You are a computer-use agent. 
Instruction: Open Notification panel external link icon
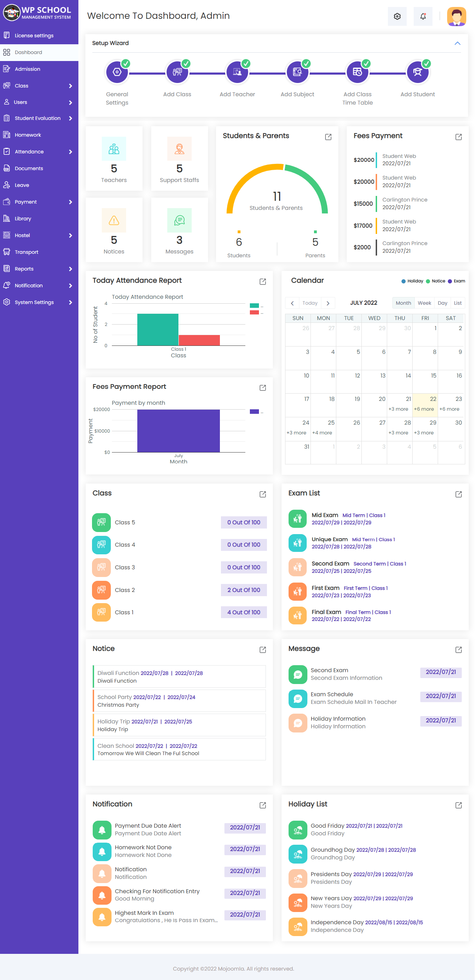[263, 805]
